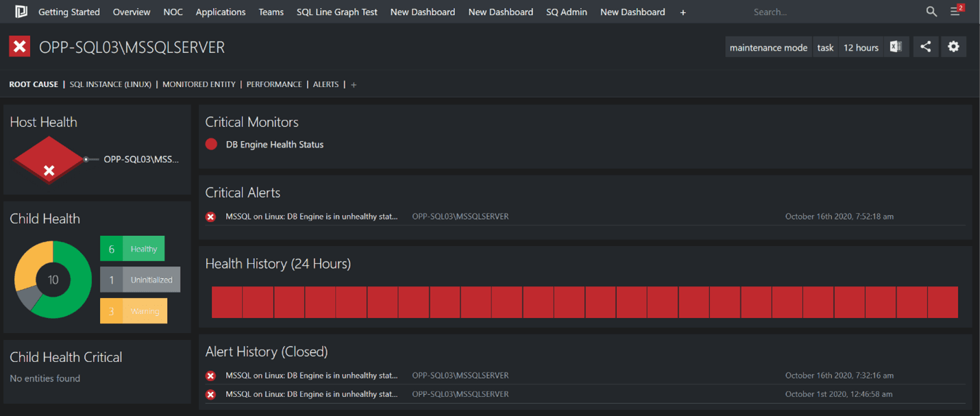Screen dimensions: 980x416
Task: Switch to the ALERTS tab
Action: click(326, 84)
